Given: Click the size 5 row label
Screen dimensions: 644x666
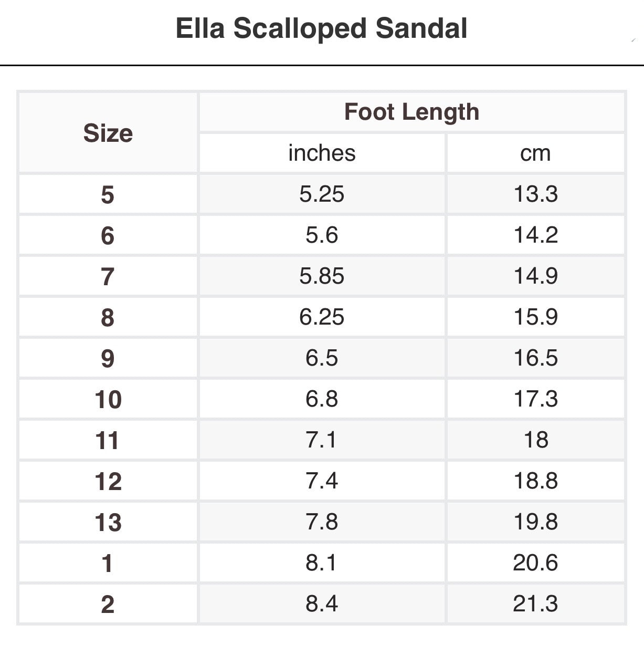Looking at the screenshot, I should pos(108,194).
